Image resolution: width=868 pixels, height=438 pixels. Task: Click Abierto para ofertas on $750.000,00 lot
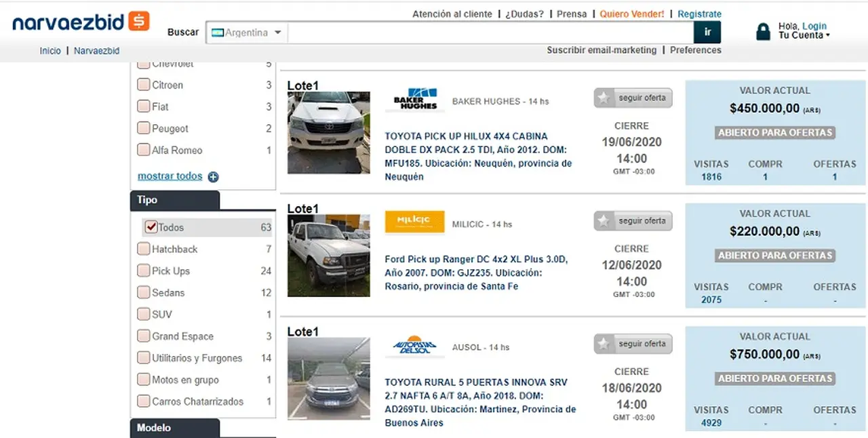[775, 378]
